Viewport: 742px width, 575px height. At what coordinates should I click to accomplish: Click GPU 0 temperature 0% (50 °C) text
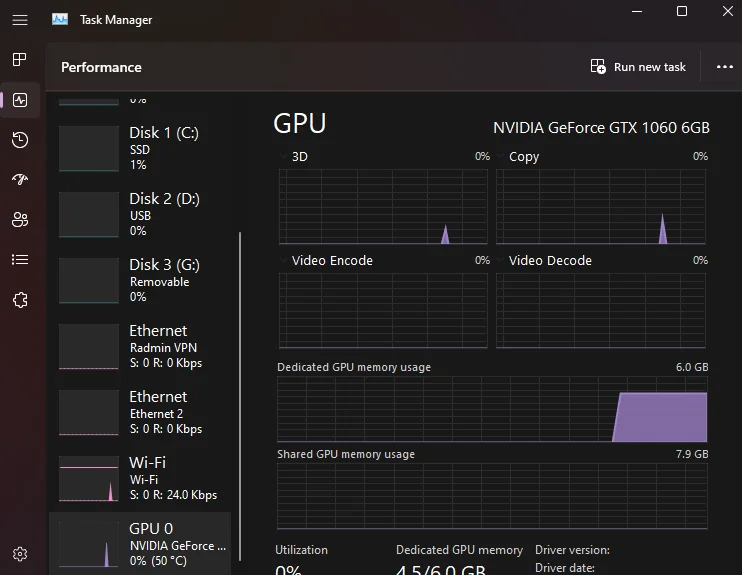point(158,561)
